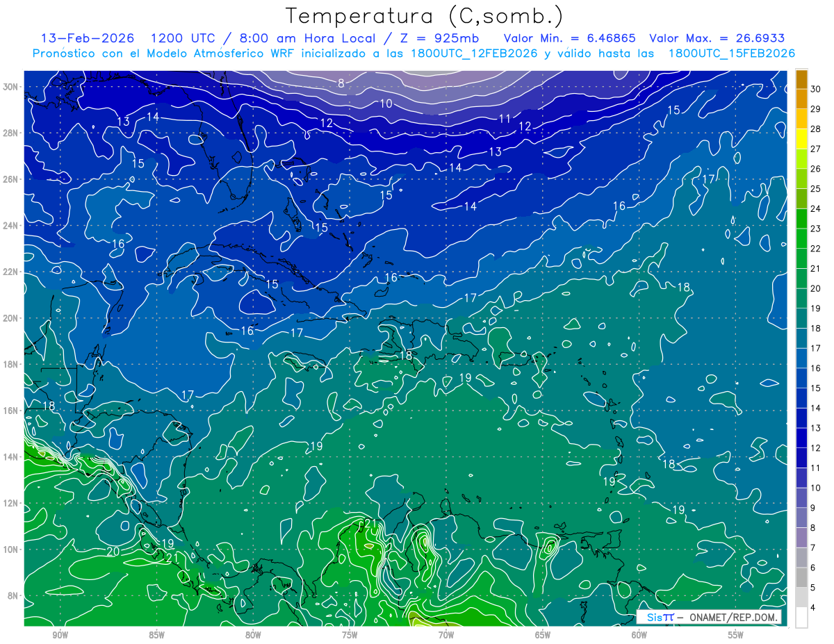Click the '8' contour label on the map

pos(341,83)
